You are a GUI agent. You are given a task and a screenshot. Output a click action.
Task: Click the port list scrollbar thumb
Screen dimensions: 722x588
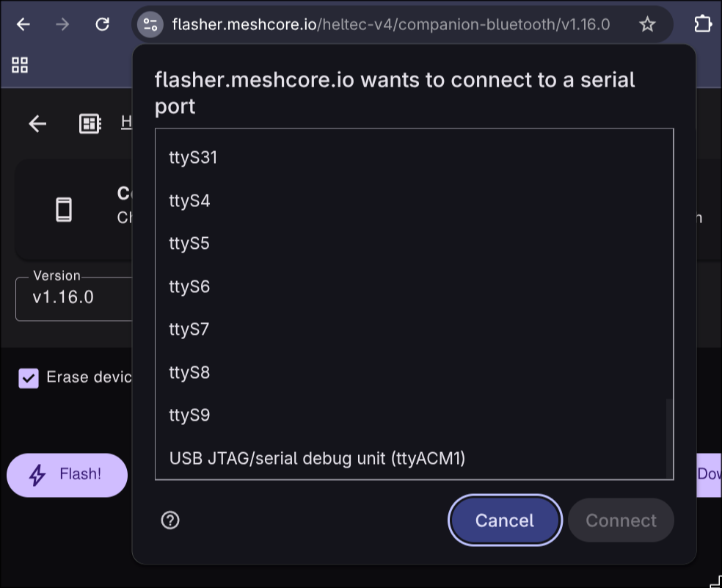[669, 439]
